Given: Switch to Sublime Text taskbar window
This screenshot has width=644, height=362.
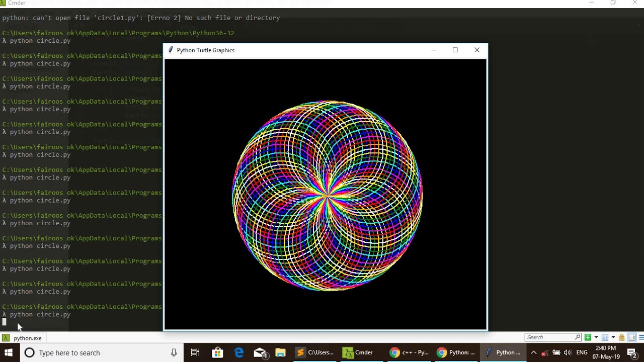Looking at the screenshot, I should click(314, 352).
